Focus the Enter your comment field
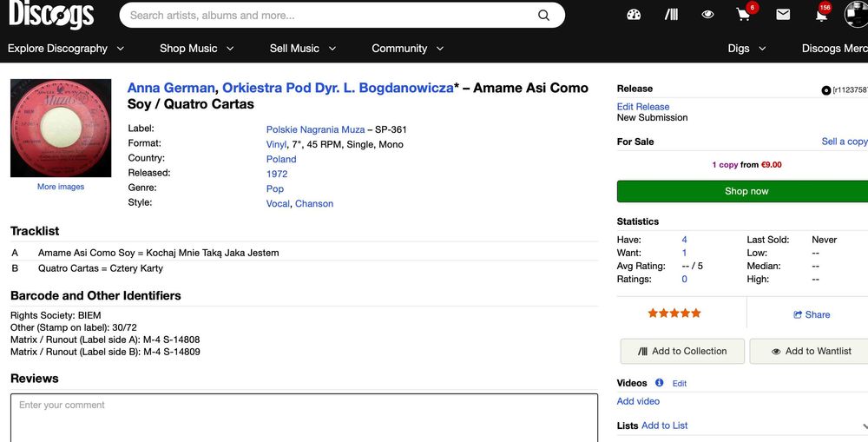868x442 pixels. coord(304,417)
